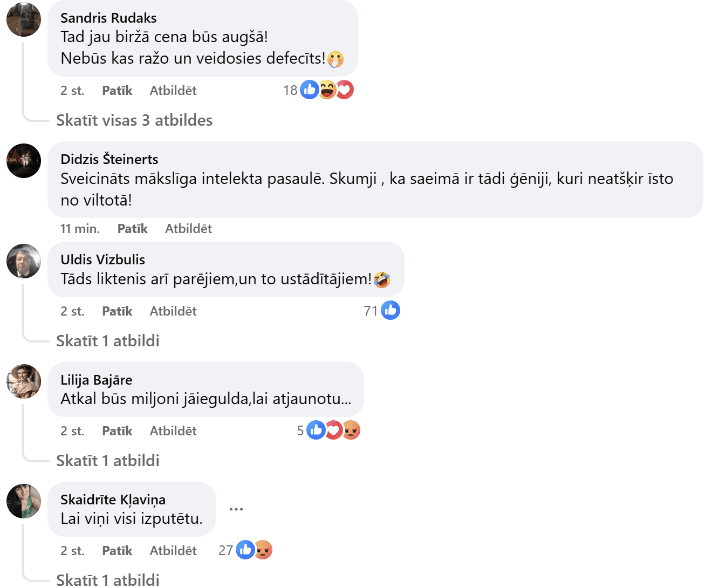Open Didzis Šteinerts' profile name link
Viewport: 726px width, 588px height.
click(x=109, y=159)
